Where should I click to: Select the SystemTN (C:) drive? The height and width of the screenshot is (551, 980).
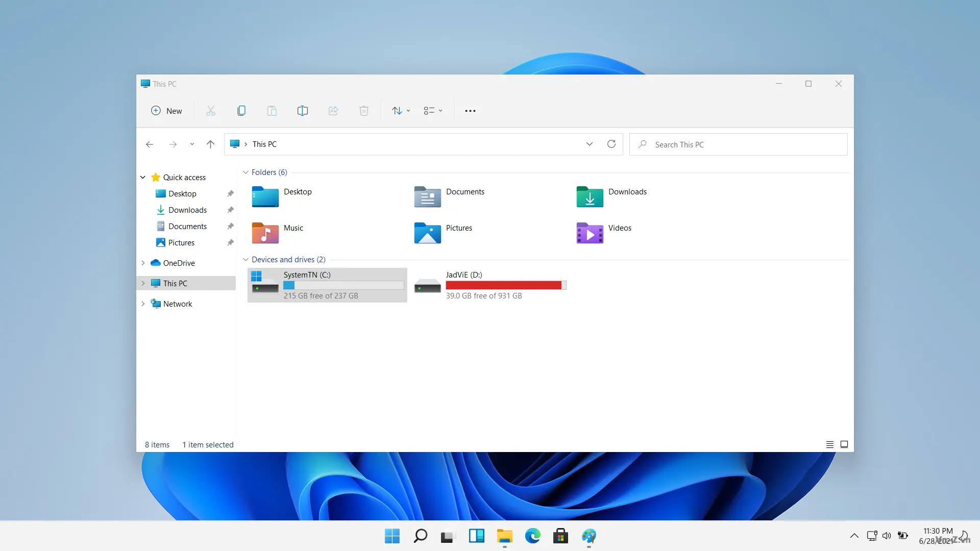coord(327,285)
